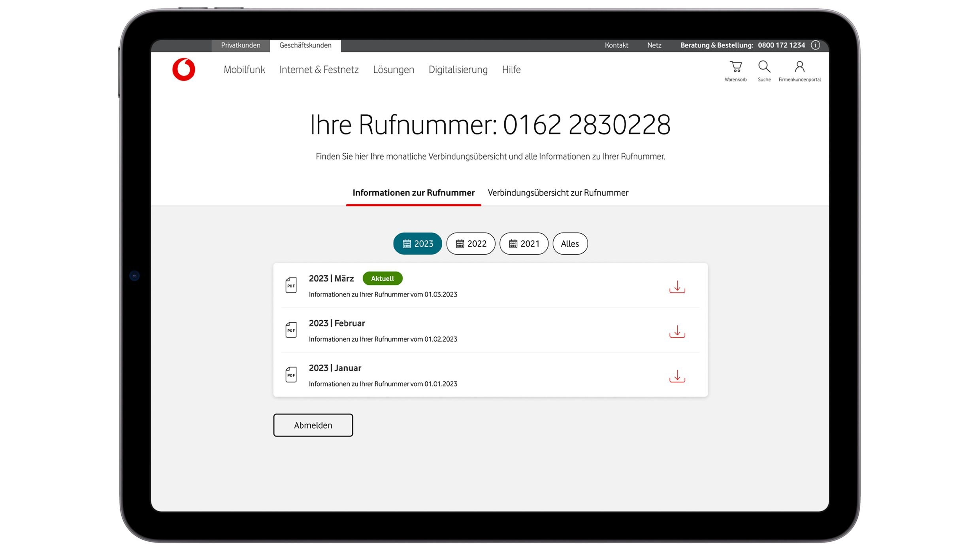Switch to the Privatkunden tab
The height and width of the screenshot is (552, 980).
click(241, 45)
